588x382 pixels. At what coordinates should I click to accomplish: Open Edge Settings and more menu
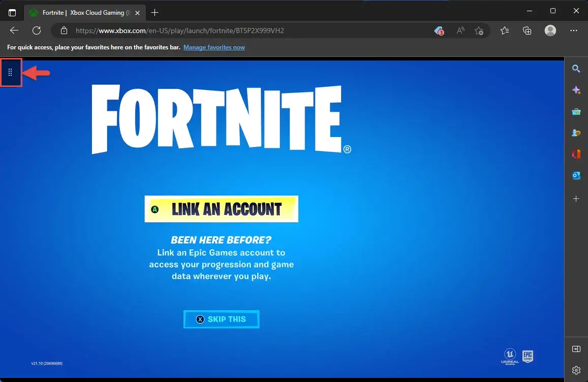coord(574,31)
